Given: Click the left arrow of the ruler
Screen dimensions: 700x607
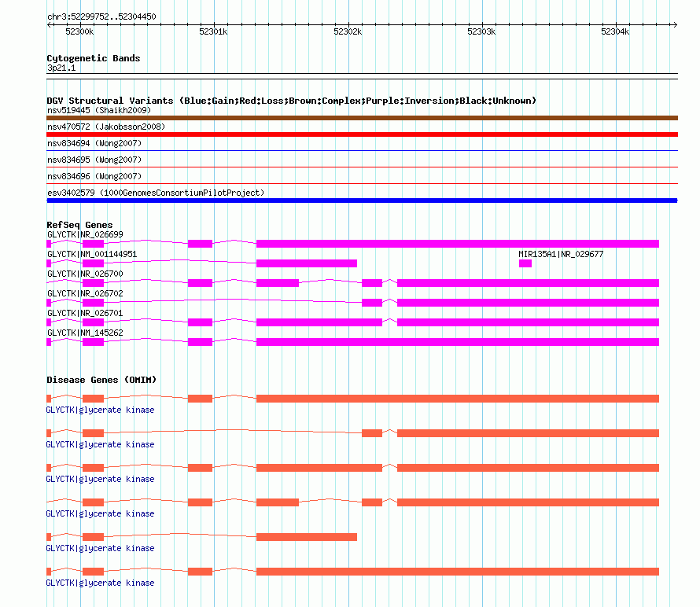Looking at the screenshot, I should click(49, 25).
